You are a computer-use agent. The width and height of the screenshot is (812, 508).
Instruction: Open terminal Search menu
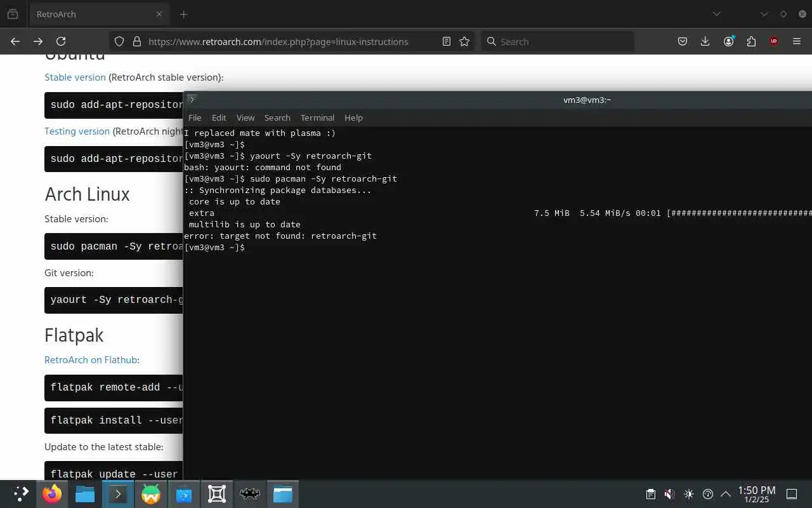tap(277, 117)
